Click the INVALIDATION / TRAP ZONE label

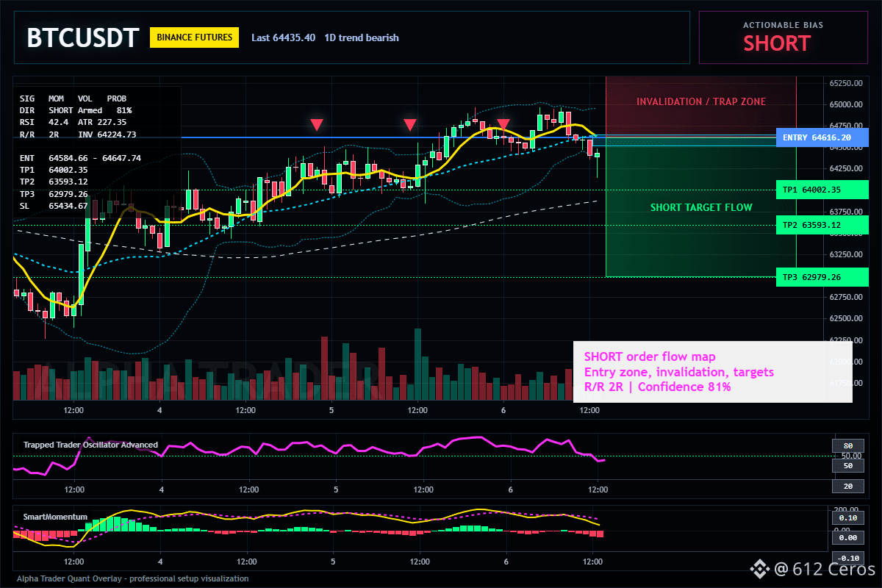pos(701,101)
